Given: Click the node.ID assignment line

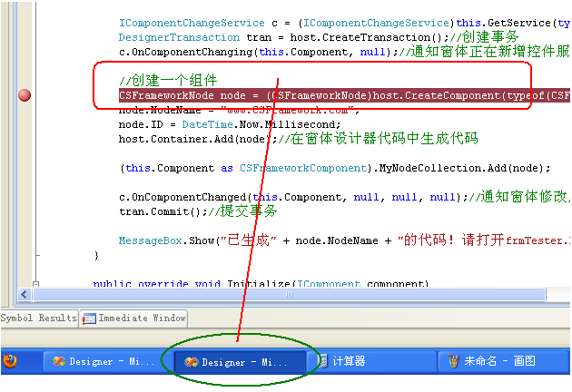Looking at the screenshot, I should [x=229, y=124].
